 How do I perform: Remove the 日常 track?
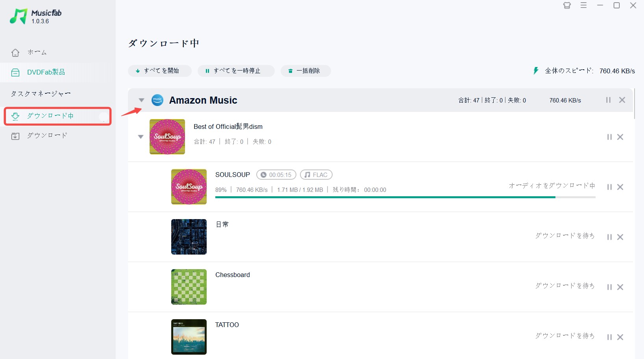620,237
